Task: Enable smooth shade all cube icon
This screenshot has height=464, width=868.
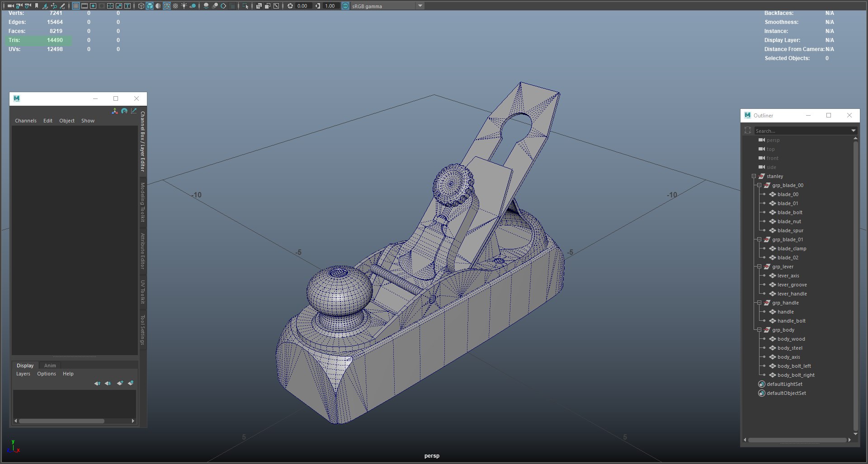Action: click(x=150, y=6)
